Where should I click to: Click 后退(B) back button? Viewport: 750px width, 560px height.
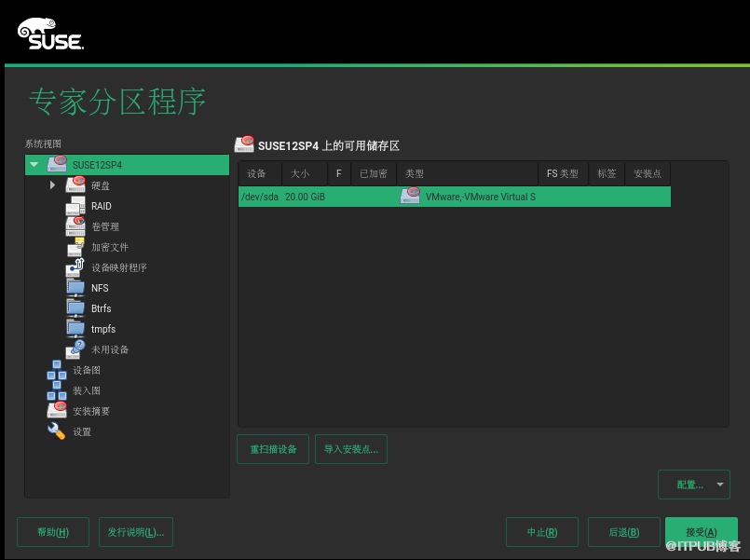(x=623, y=532)
